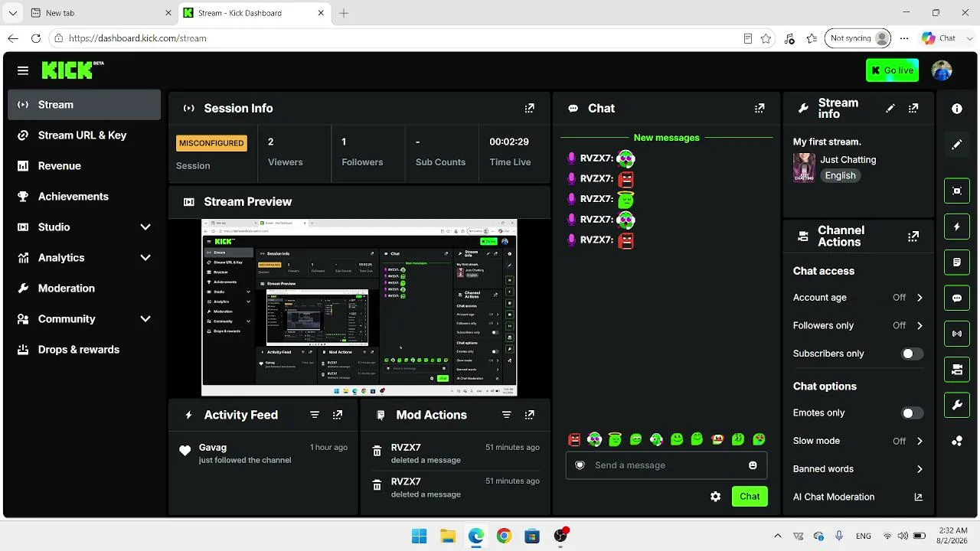Image resolution: width=980 pixels, height=551 pixels.
Task: Open the Windows Start menu
Action: point(420,536)
